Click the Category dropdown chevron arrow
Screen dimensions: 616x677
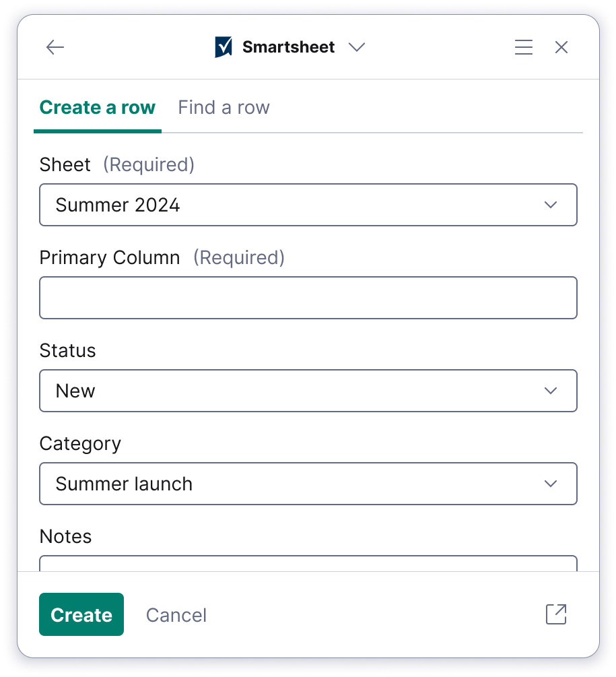(x=551, y=484)
